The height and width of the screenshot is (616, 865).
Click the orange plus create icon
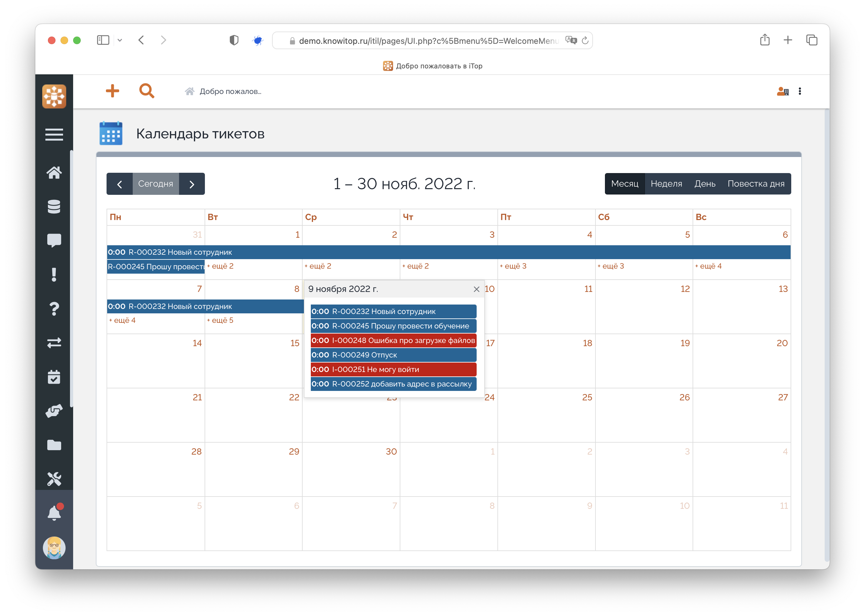pos(112,91)
